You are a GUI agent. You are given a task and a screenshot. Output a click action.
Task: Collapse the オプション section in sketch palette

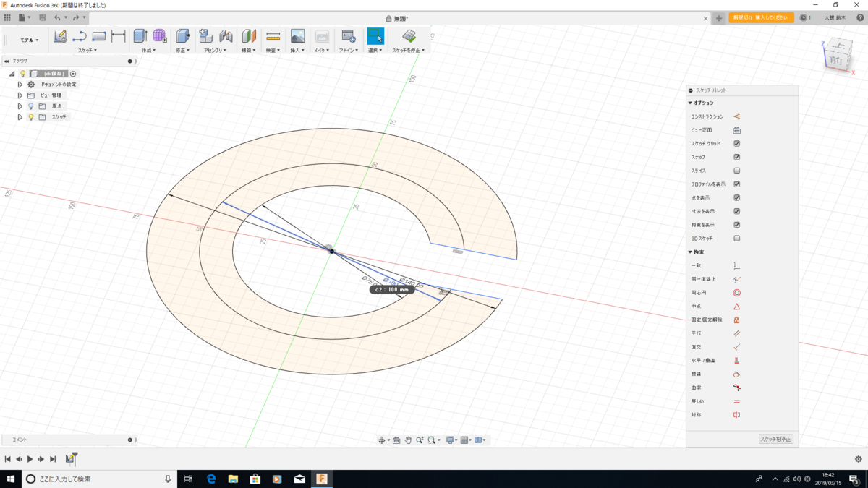690,103
